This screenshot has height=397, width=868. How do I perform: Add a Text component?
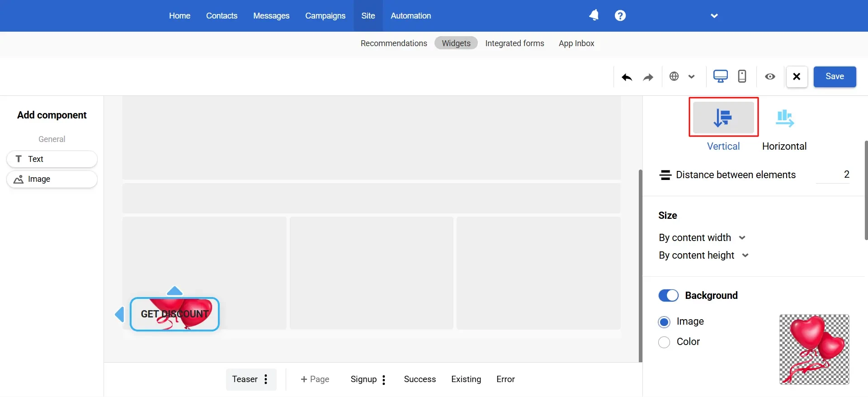52,159
